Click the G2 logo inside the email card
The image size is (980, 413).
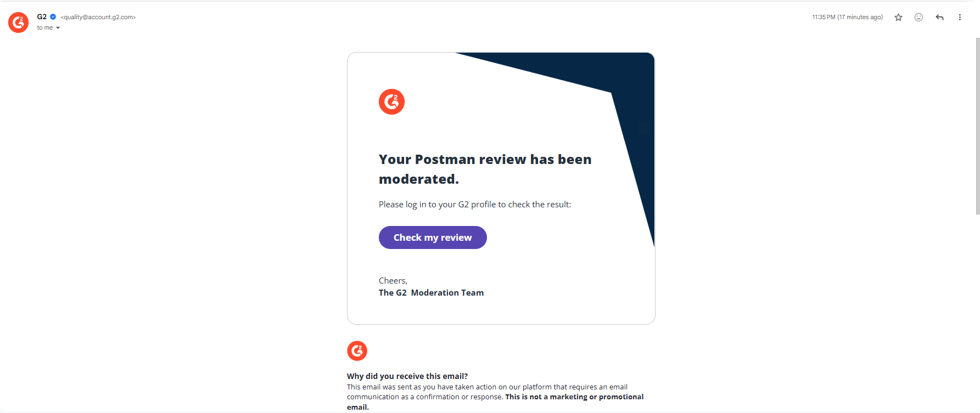point(391,102)
